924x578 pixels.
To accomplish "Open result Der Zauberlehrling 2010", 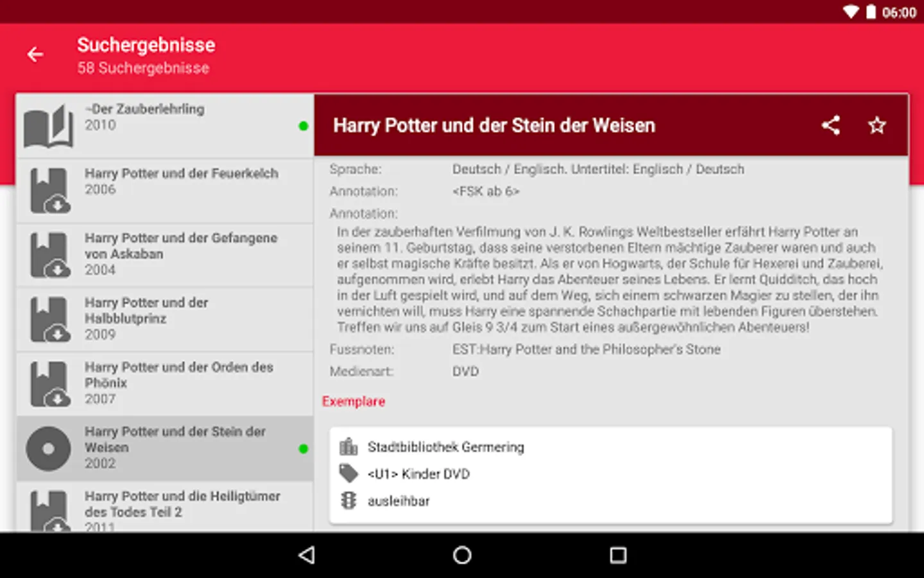I will (x=165, y=126).
